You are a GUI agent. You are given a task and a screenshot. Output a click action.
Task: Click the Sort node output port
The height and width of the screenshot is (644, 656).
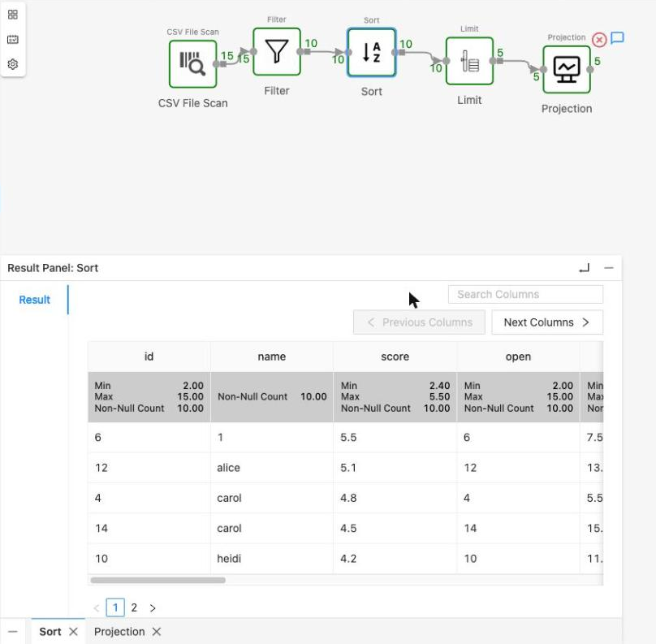point(395,52)
